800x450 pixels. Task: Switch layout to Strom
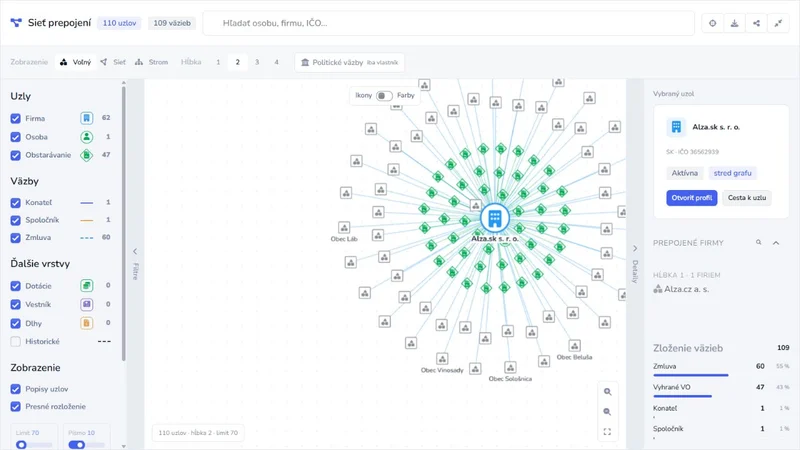152,62
